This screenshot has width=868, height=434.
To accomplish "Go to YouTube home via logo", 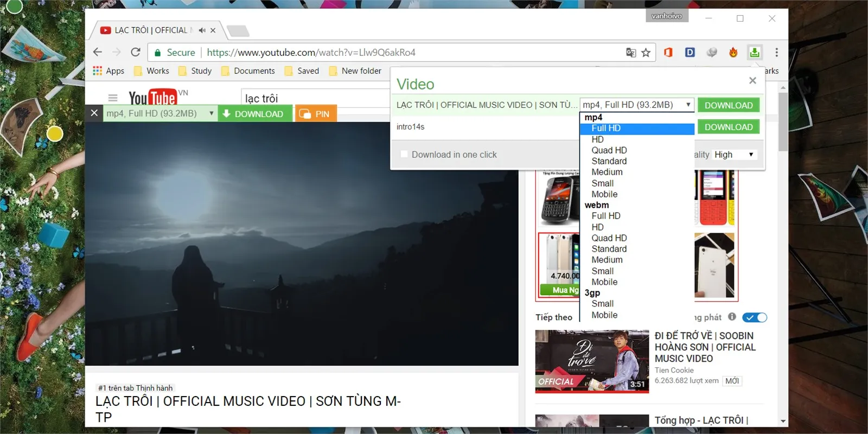I will pos(153,97).
